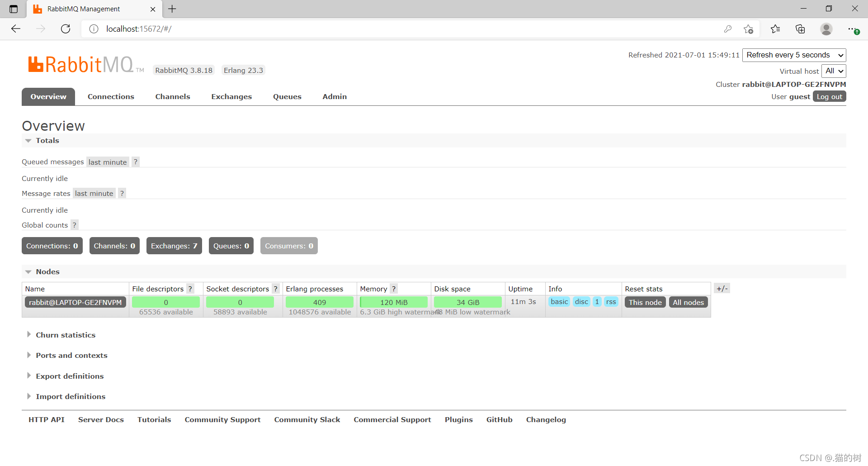Click help icon beside Queued messages
This screenshot has height=466, width=868.
pos(136,162)
